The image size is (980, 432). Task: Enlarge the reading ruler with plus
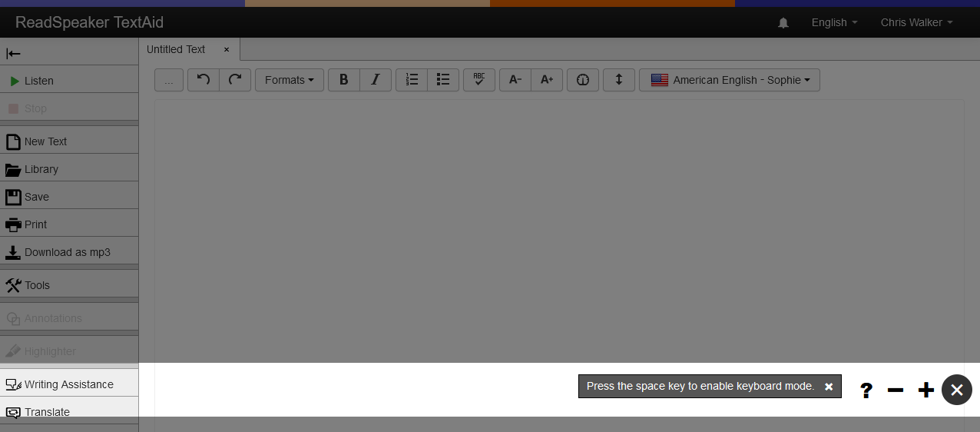coord(926,390)
